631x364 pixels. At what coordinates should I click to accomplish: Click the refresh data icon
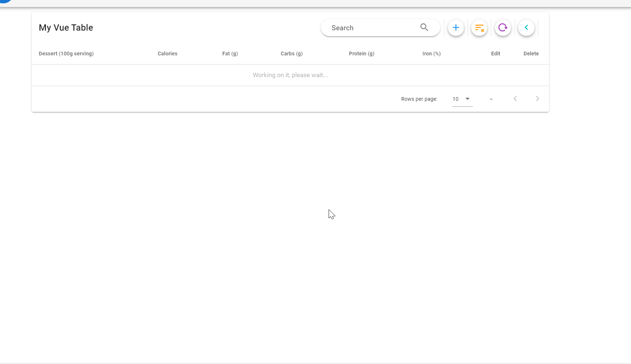[503, 28]
